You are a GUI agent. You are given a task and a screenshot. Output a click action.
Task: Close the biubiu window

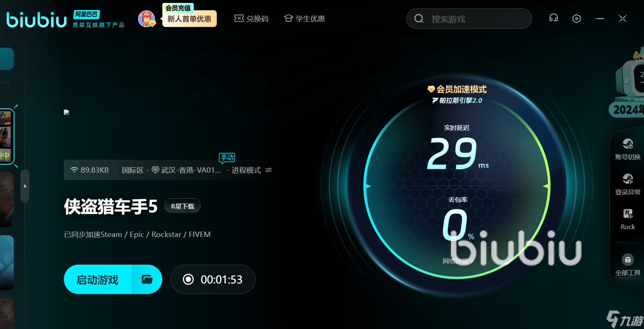pyautogui.click(x=623, y=18)
